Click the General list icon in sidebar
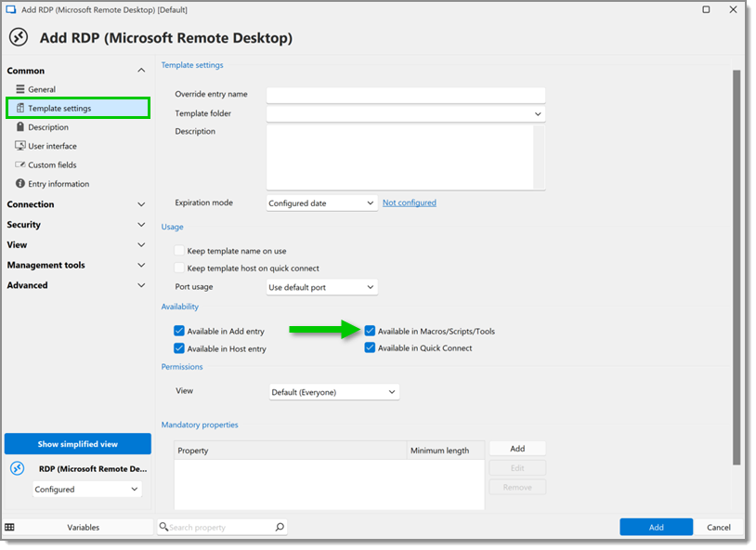The height and width of the screenshot is (550, 756). [20, 89]
